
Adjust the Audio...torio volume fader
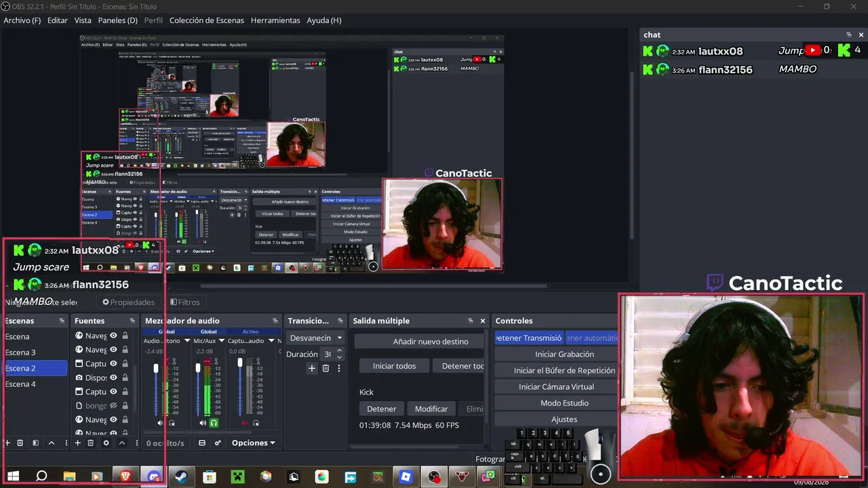156,368
